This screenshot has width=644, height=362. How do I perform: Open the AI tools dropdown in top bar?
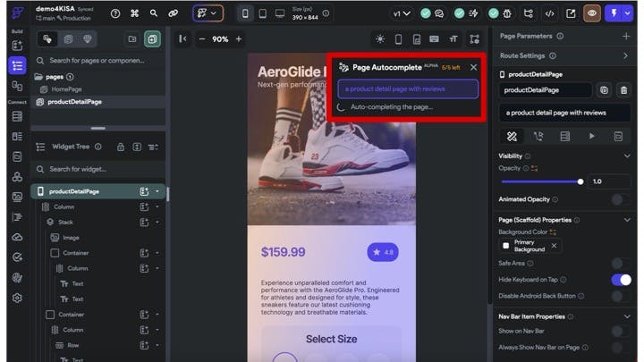point(208,13)
